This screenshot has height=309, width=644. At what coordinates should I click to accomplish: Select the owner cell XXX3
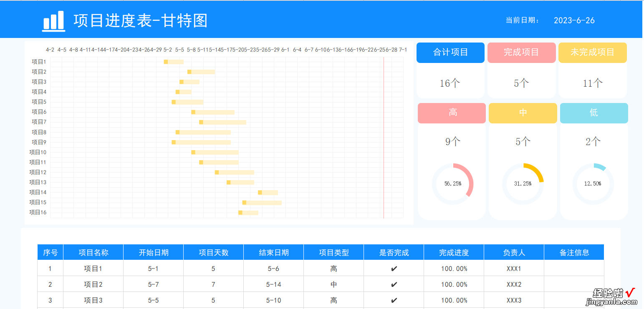click(514, 300)
